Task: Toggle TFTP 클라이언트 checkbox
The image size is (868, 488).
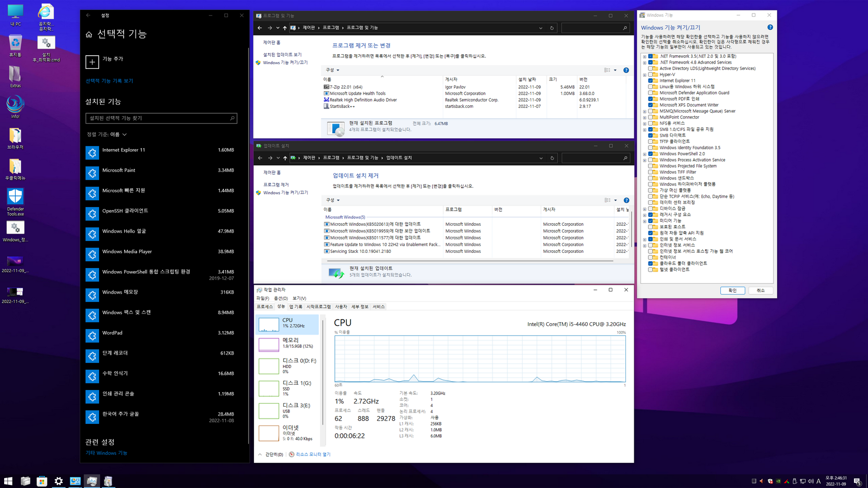Action: pos(650,141)
